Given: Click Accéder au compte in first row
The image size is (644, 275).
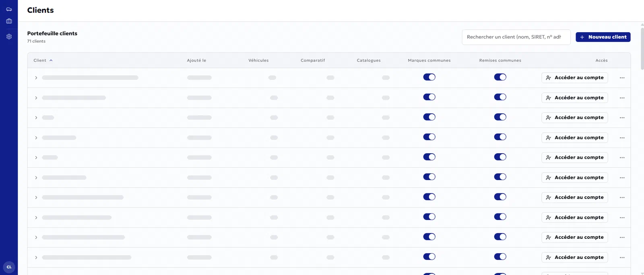Looking at the screenshot, I should (574, 78).
